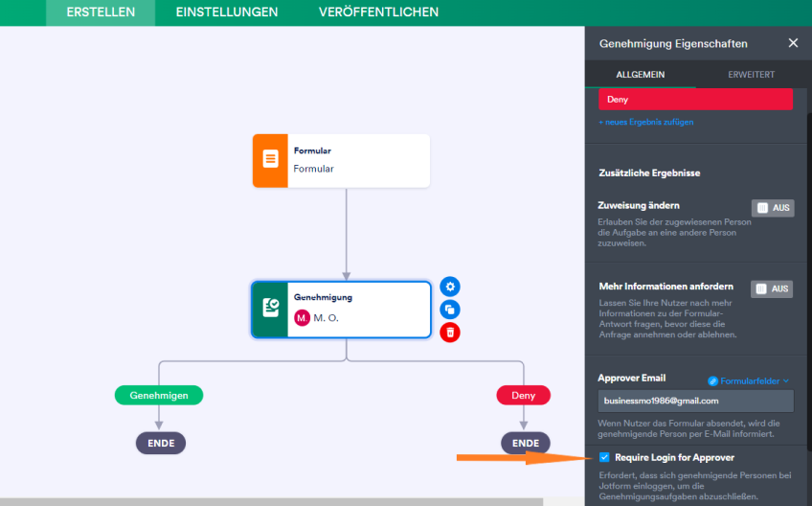Click the green Genehmigen outcome button
The height and width of the screenshot is (506, 812).
[159, 395]
